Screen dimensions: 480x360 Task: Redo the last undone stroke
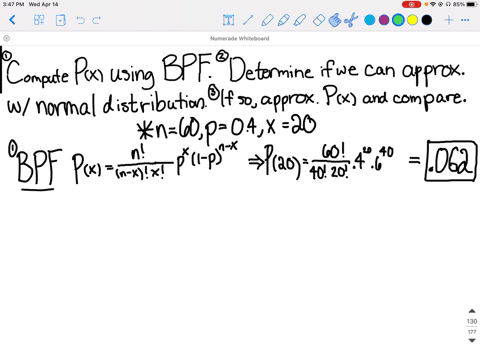96,20
